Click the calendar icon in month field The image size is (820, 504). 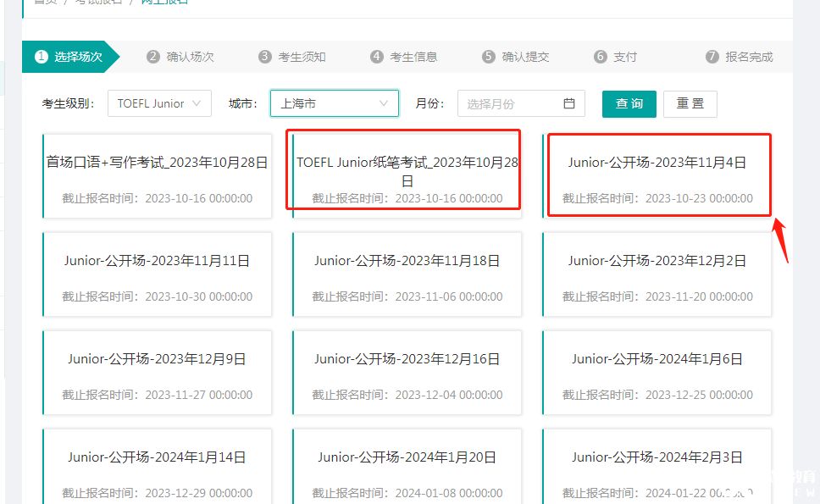pos(569,103)
